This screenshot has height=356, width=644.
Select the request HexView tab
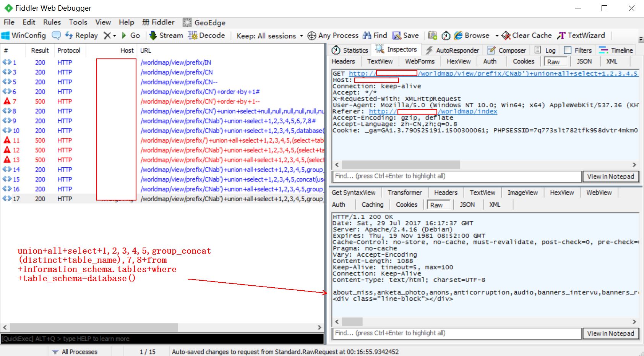tap(459, 61)
